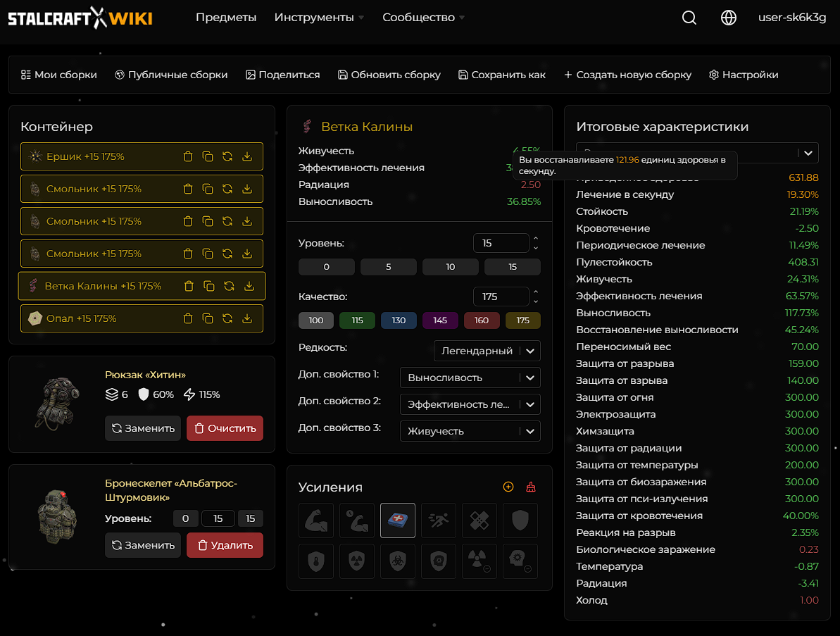Click replace icon on Ветка Калины row
Image resolution: width=840 pixels, height=636 pixels.
(229, 286)
